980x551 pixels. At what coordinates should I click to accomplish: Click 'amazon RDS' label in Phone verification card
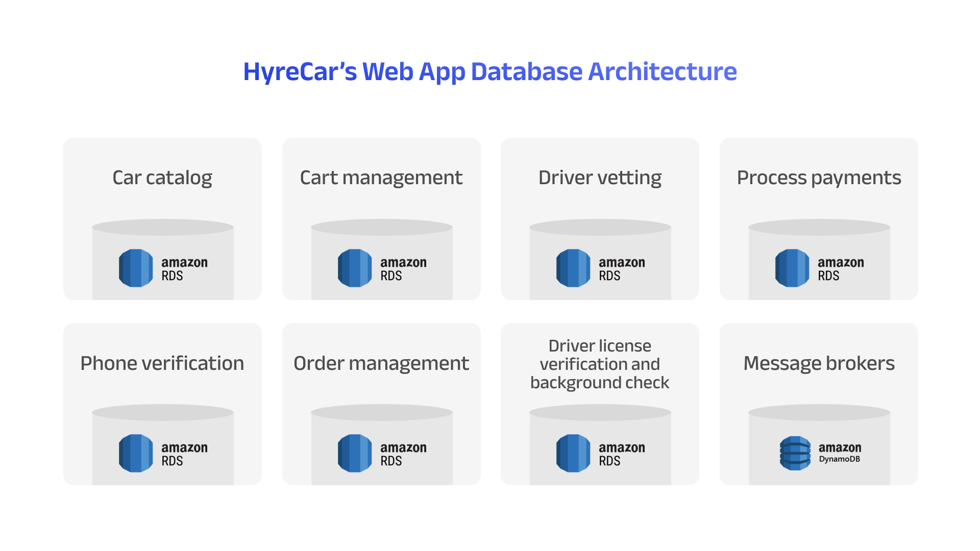(185, 454)
